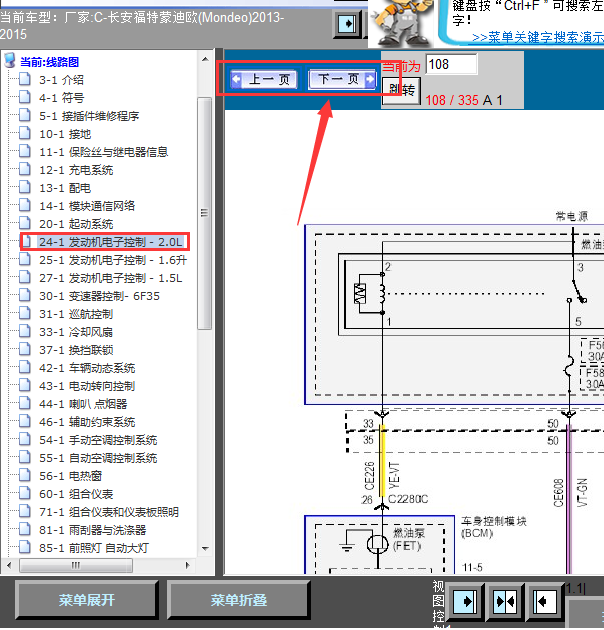Image resolution: width=604 pixels, height=630 pixels.
Task: Open tree item 56-1 电热窗
Action: pyautogui.click(x=70, y=476)
